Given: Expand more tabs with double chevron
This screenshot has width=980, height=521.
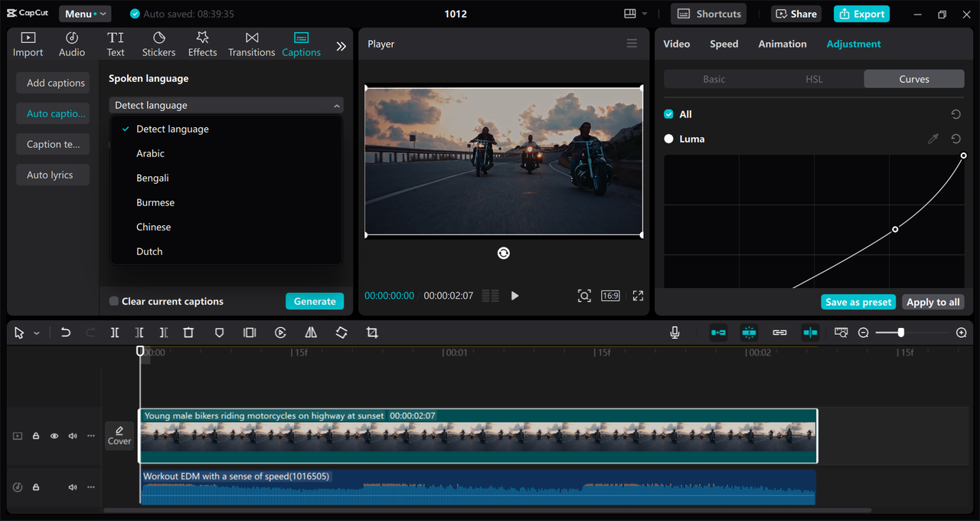Looking at the screenshot, I should (341, 46).
